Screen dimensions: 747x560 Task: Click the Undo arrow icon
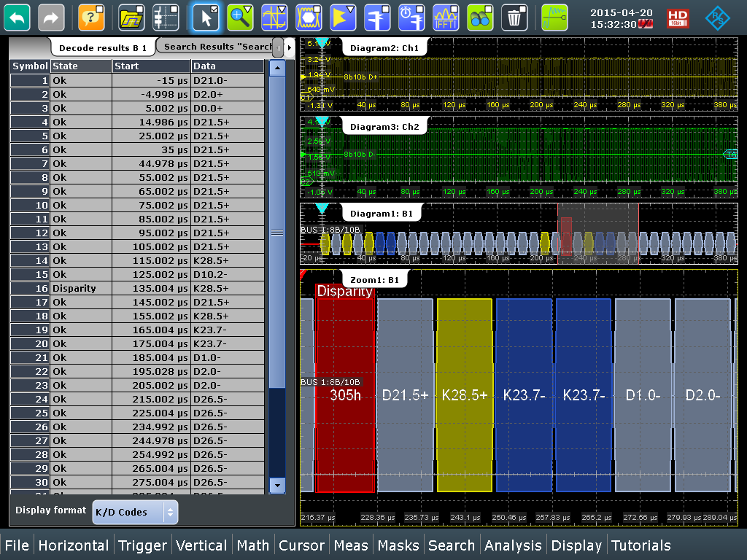(17, 17)
